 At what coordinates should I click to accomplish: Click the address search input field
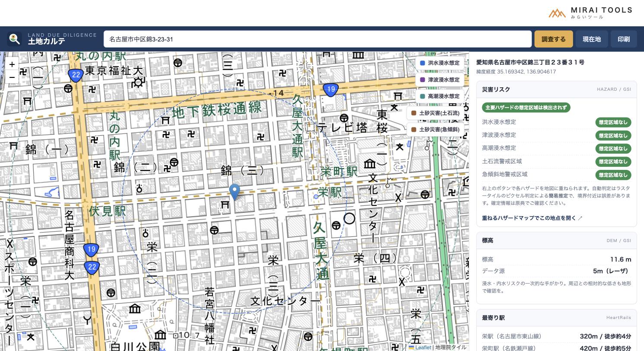(x=317, y=39)
